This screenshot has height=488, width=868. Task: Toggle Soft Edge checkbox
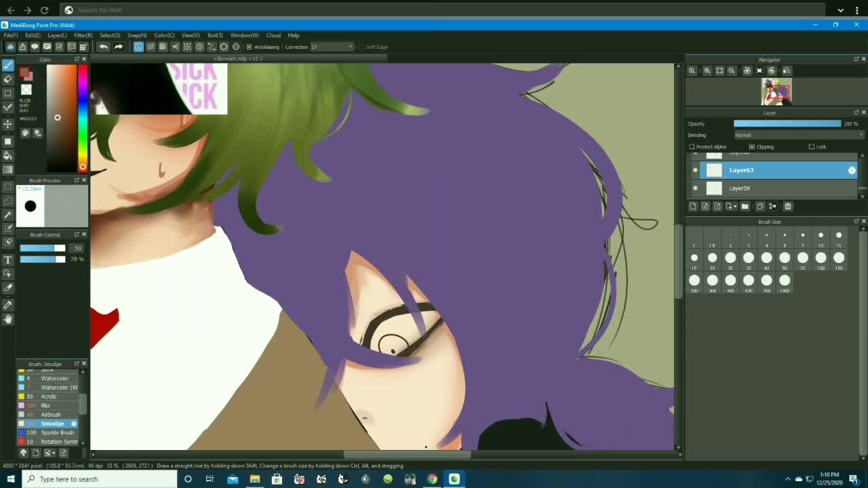(361, 47)
